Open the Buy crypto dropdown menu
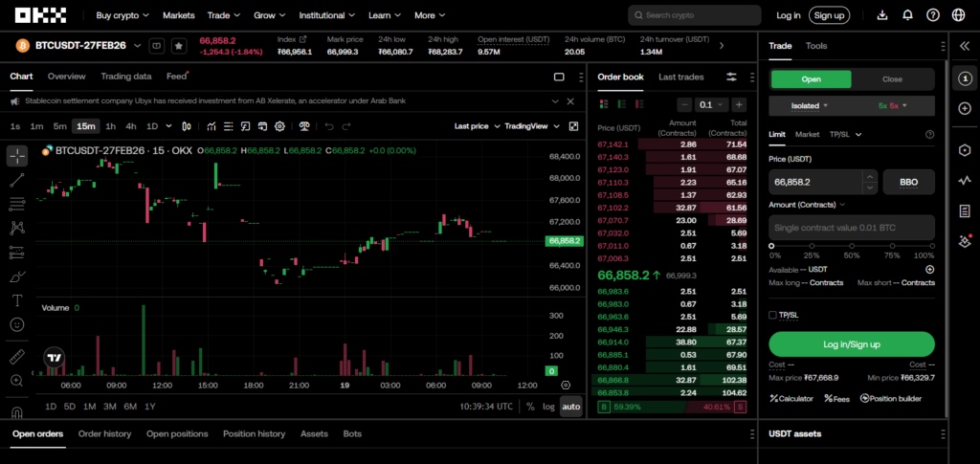980x464 pixels. point(122,15)
